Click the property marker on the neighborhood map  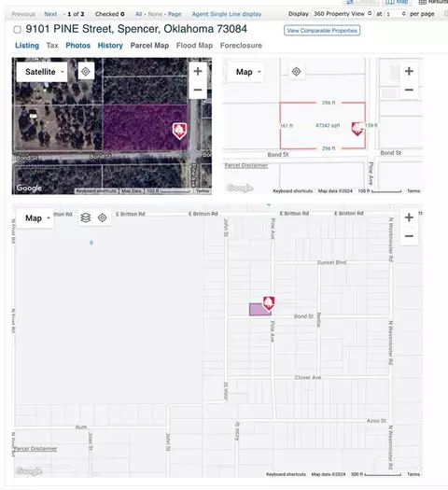pyautogui.click(x=269, y=303)
